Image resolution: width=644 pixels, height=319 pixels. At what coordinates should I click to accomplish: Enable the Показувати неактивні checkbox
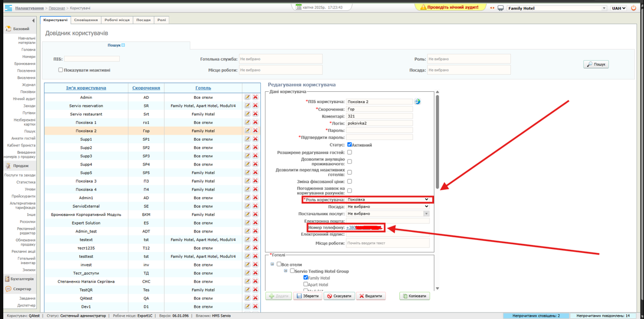(61, 70)
